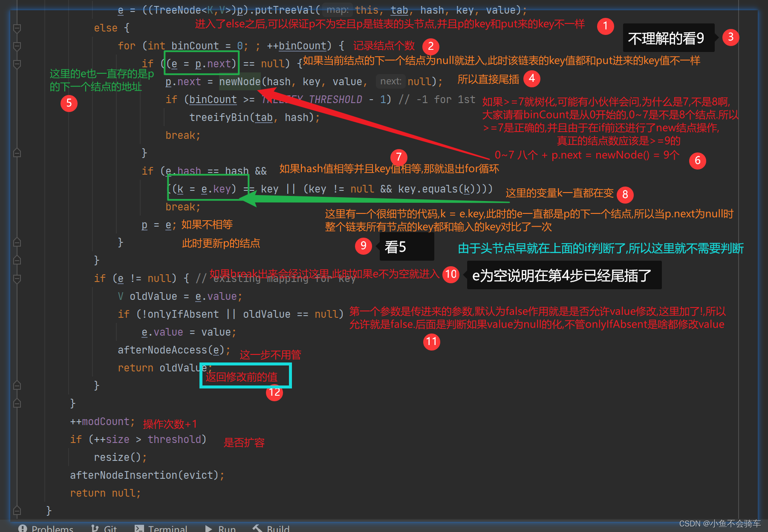Viewport: 768px width, 532px height.
Task: Click 'TREEIFY_THRESHOLD' constant
Action: tap(312, 100)
